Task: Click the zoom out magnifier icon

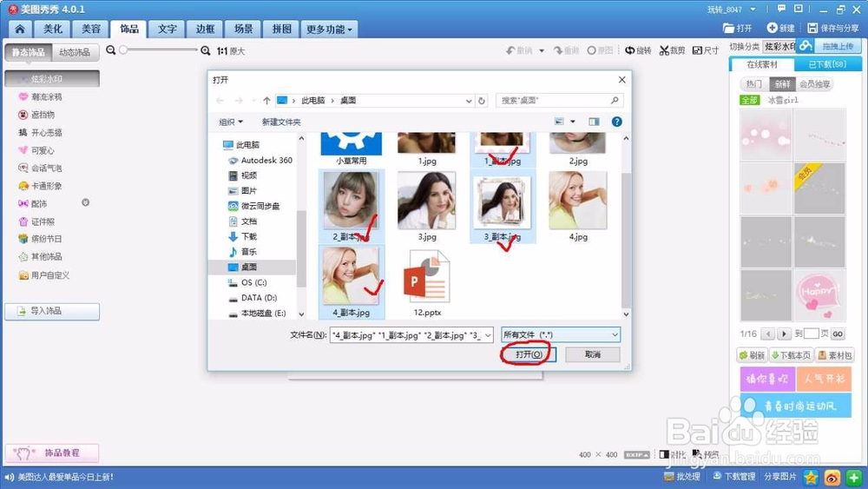Action: pyautogui.click(x=111, y=50)
